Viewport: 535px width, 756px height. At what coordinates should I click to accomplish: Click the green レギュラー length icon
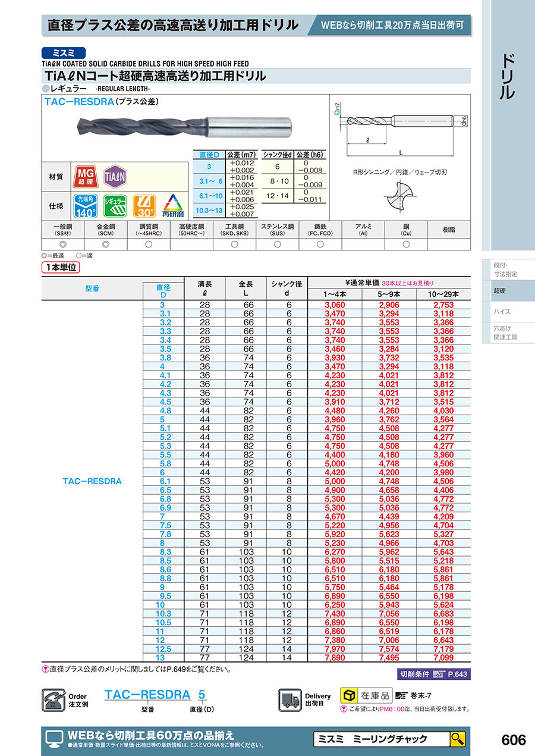point(115,206)
